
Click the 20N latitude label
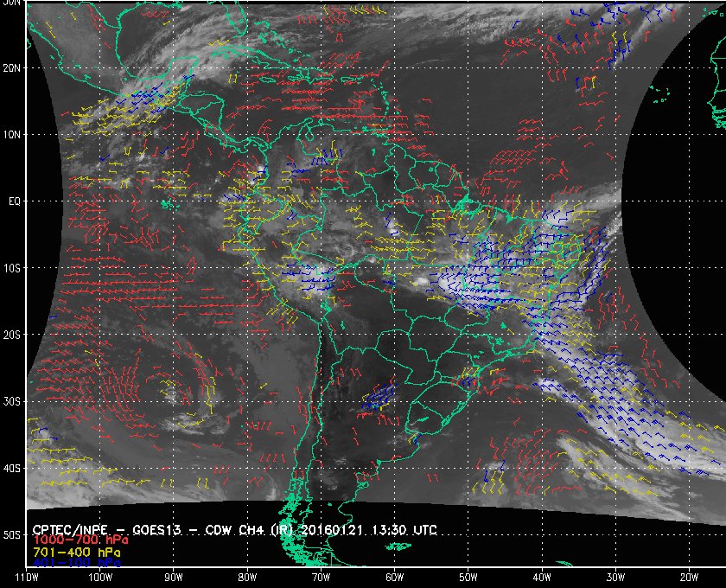pos(11,68)
